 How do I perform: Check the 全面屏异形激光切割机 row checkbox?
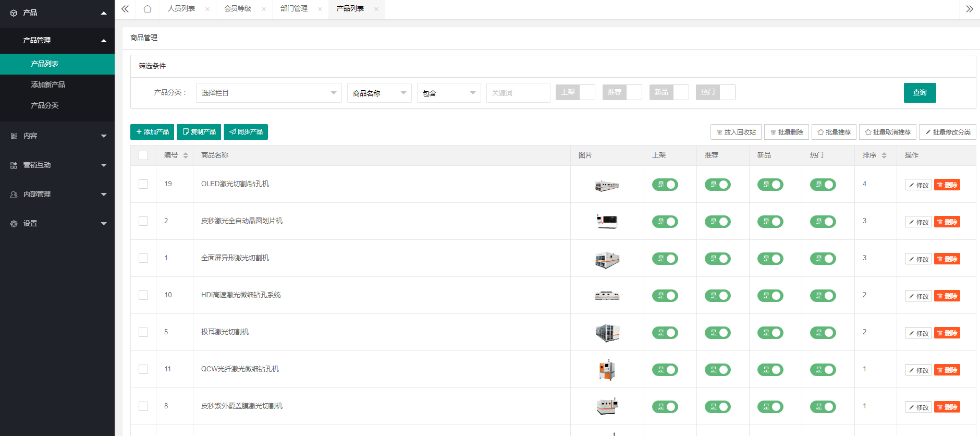coord(143,258)
